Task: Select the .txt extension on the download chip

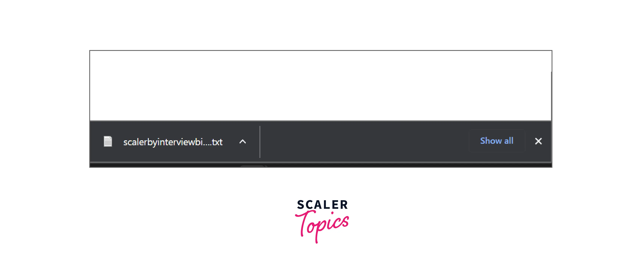Action: click(217, 142)
